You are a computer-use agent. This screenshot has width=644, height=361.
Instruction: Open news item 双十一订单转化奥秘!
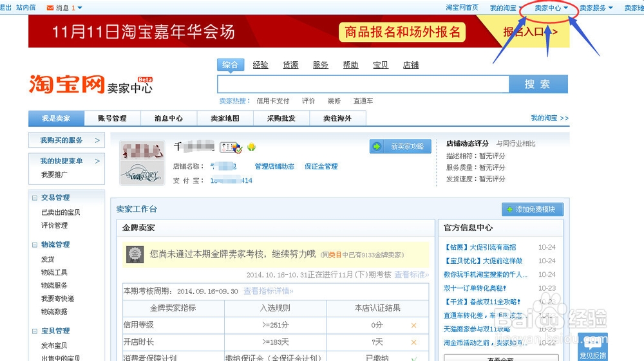coord(475,288)
